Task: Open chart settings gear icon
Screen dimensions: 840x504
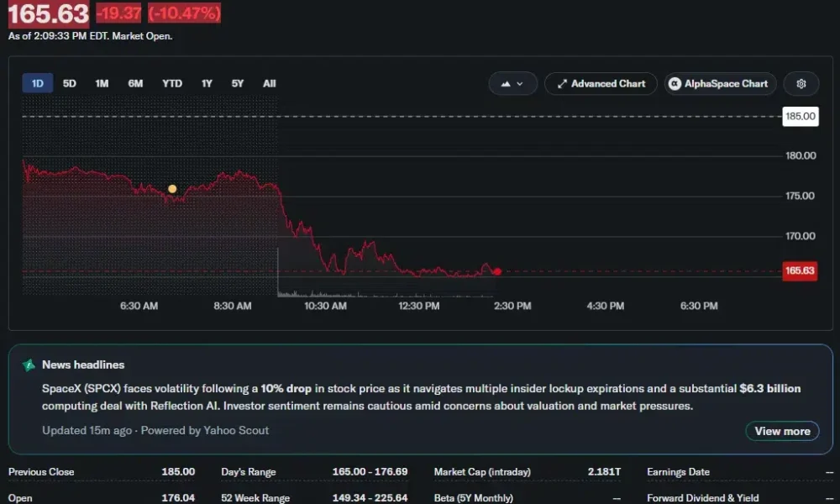Action: point(801,83)
